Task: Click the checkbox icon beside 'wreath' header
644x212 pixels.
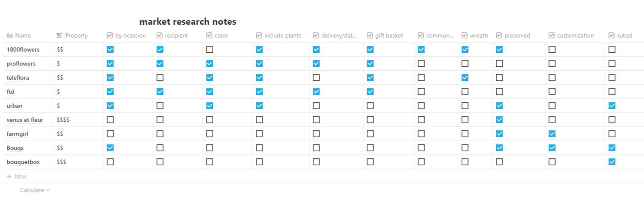Action: [465, 36]
